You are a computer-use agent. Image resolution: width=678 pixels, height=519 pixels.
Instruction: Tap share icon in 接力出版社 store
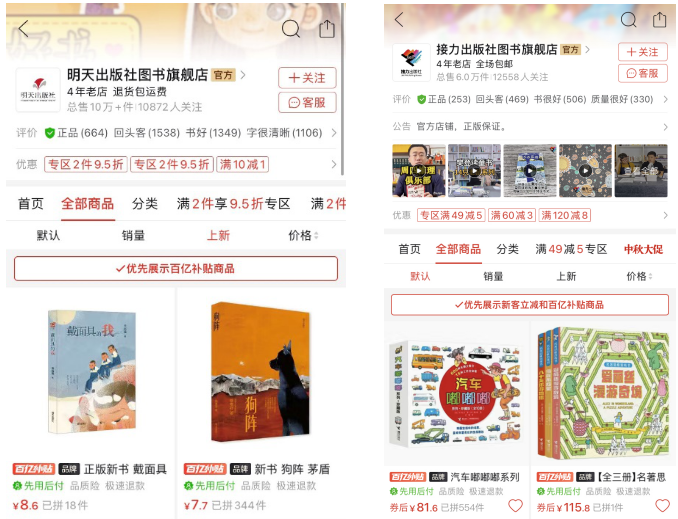tap(659, 19)
